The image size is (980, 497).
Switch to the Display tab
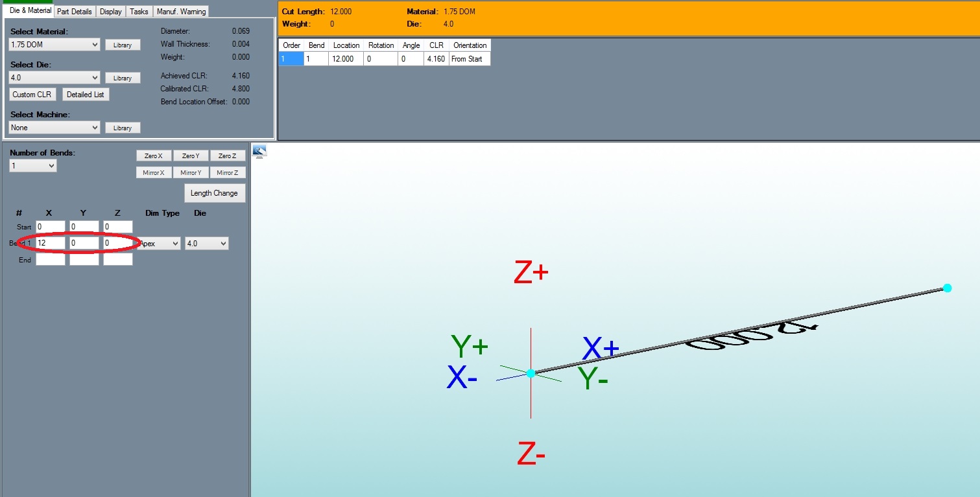click(110, 12)
